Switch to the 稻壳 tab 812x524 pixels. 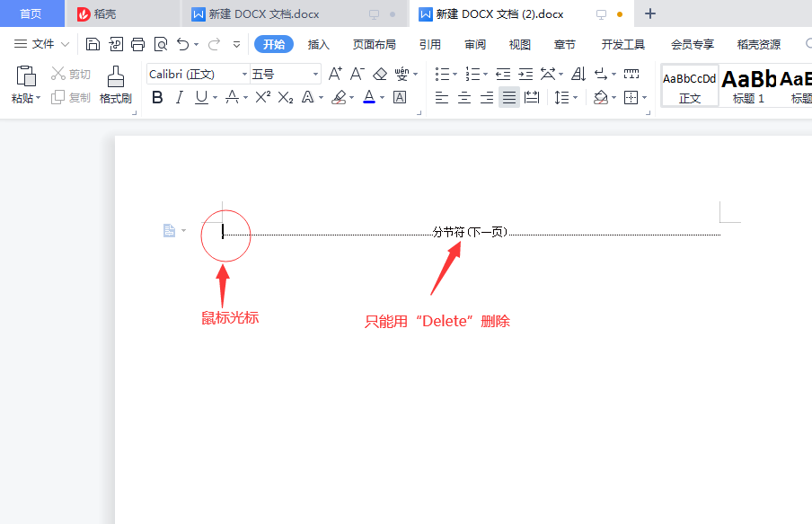[x=122, y=14]
